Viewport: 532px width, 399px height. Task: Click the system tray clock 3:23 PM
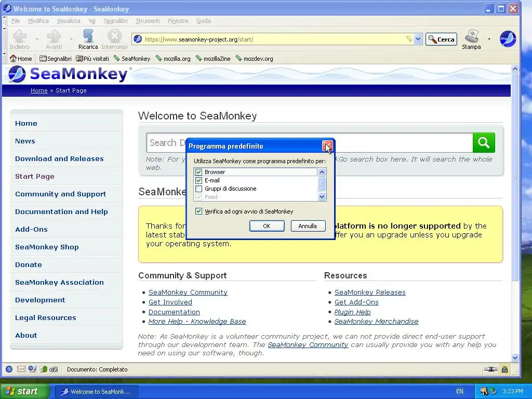[513, 391]
